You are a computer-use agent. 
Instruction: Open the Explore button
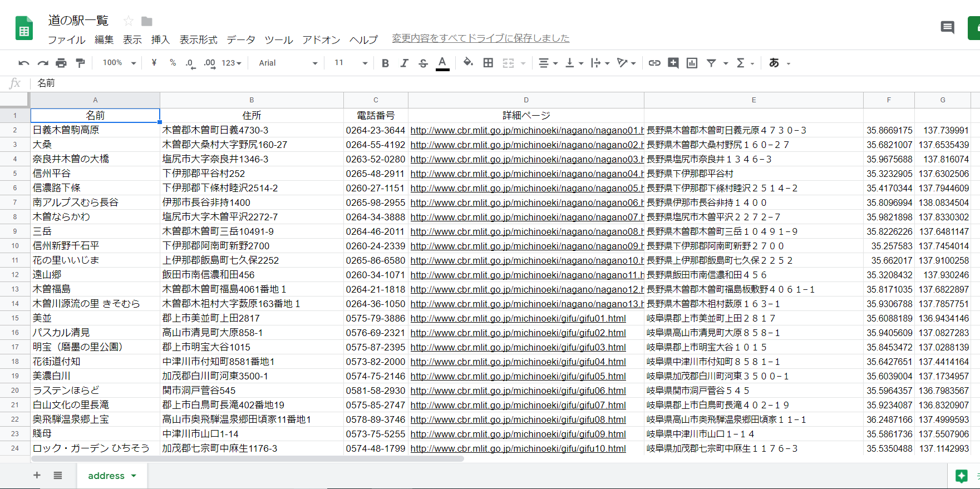(962, 476)
